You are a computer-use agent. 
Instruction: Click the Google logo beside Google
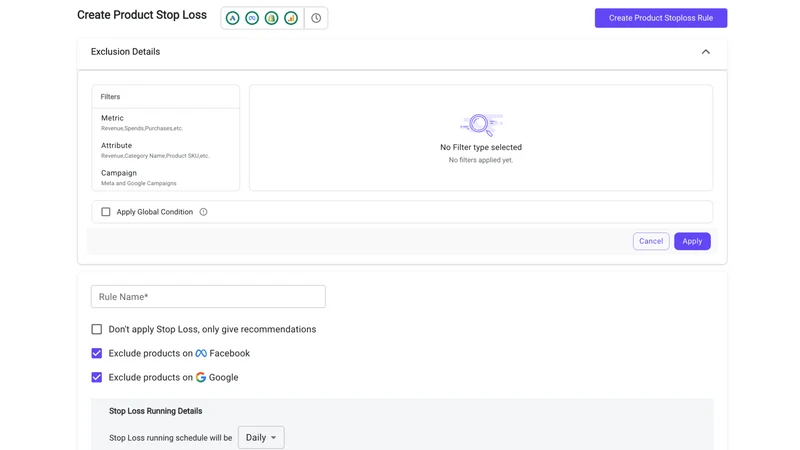click(x=201, y=377)
